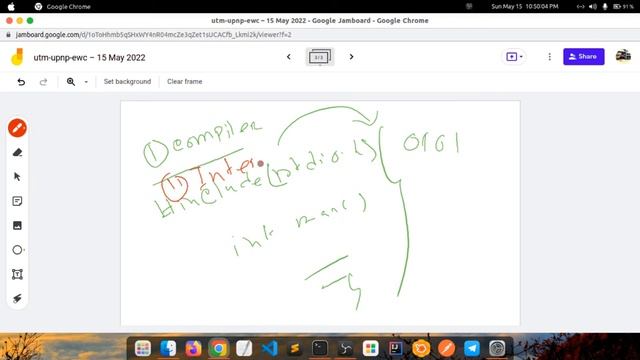Open Terminal from the dock
The height and width of the screenshot is (360, 640).
click(x=320, y=348)
